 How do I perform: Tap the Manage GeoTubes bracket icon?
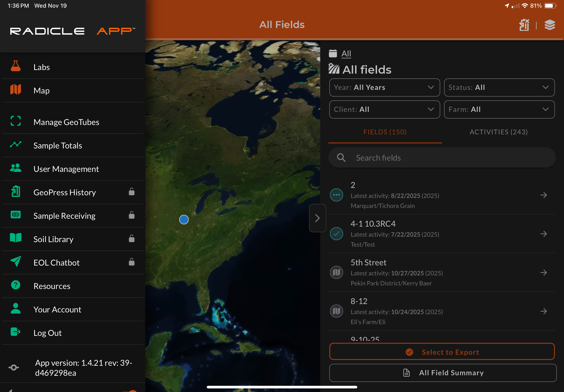pos(16,121)
